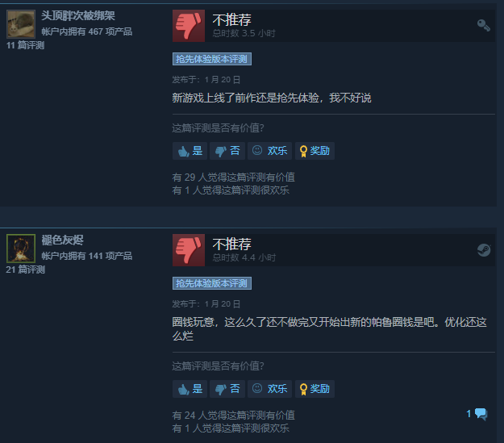Click 抢先体验版本评测 tag on first review
Screen dimensions: 504x443
212,59
